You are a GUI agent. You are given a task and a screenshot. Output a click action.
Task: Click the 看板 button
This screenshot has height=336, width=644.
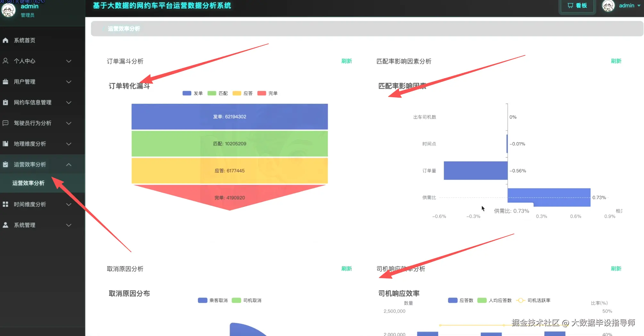point(577,6)
